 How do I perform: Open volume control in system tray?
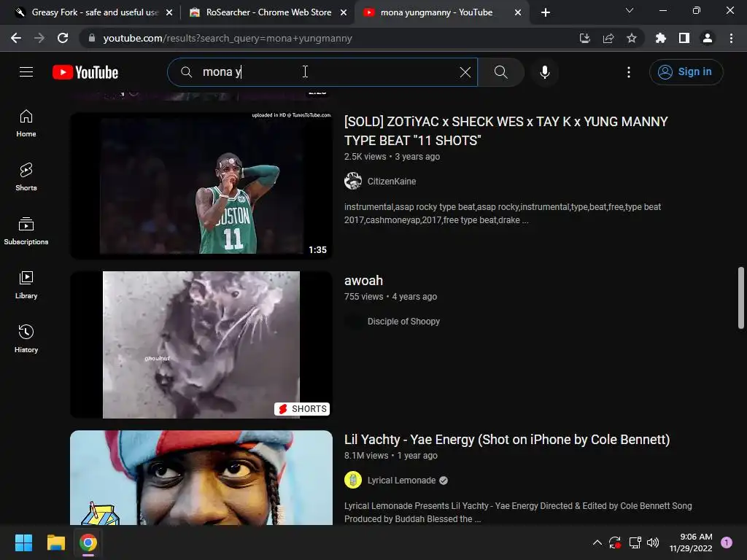pos(653,542)
